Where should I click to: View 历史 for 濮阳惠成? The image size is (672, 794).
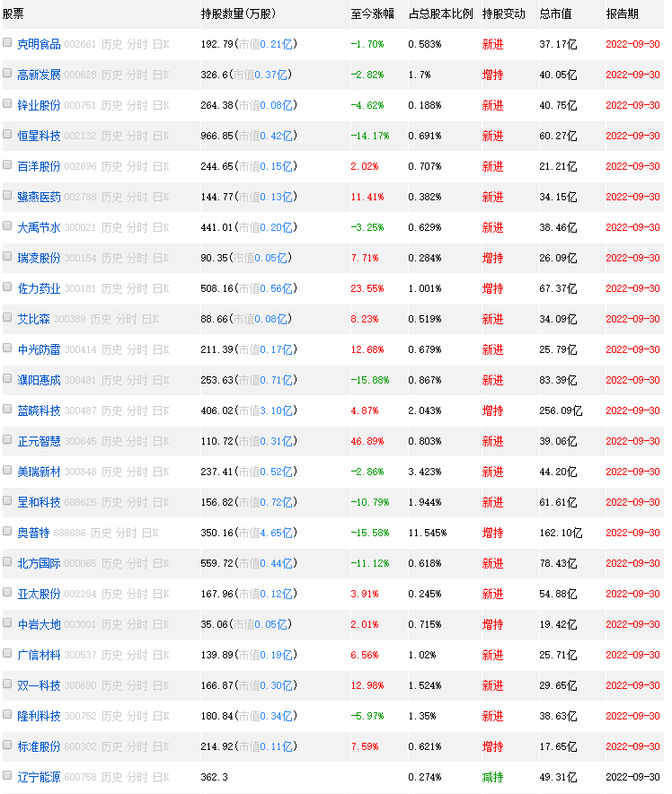pyautogui.click(x=111, y=380)
